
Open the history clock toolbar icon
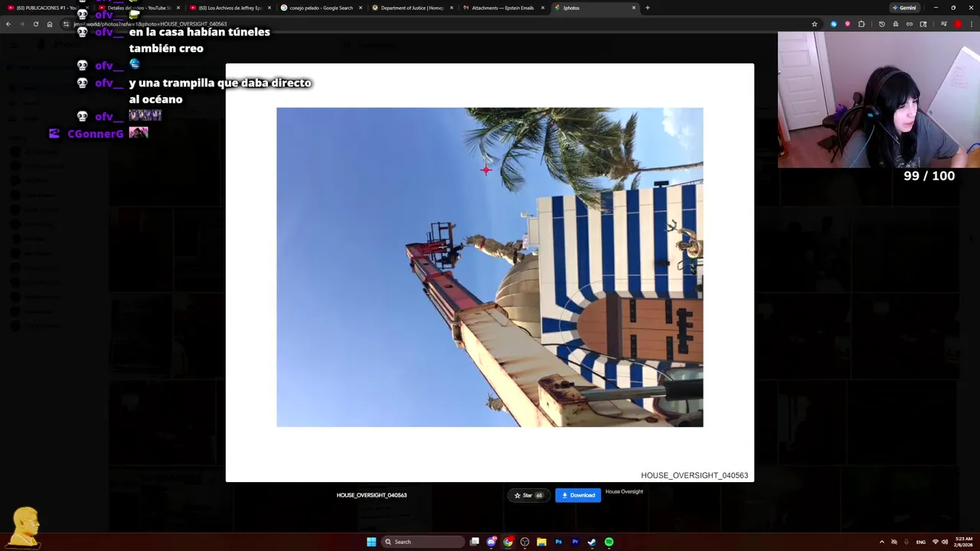(x=882, y=24)
